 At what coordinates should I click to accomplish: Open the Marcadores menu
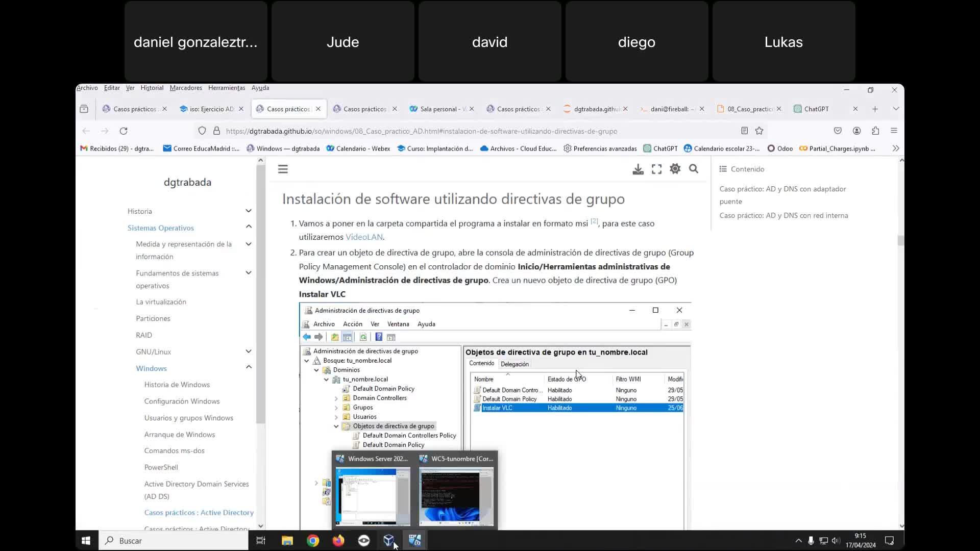pos(186,88)
